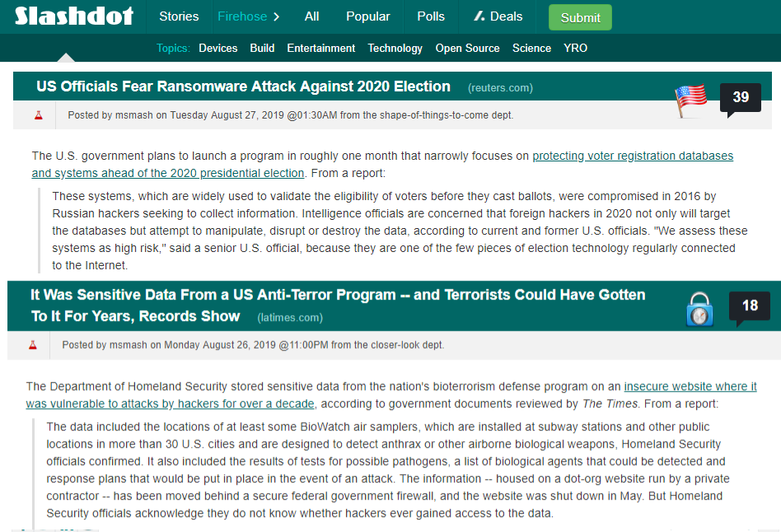Click msmash author in the Monday August 26 byline
The image size is (781, 532).
(x=128, y=345)
